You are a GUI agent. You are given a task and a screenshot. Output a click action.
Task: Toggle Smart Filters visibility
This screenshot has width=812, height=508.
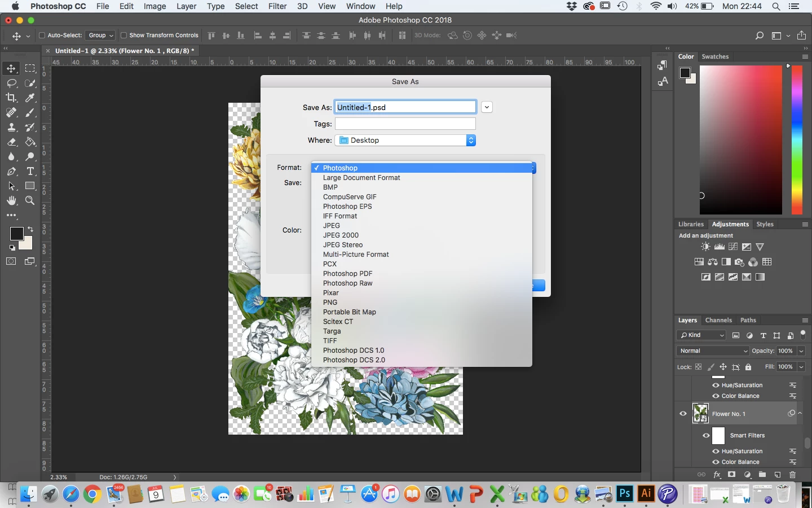[x=706, y=436]
